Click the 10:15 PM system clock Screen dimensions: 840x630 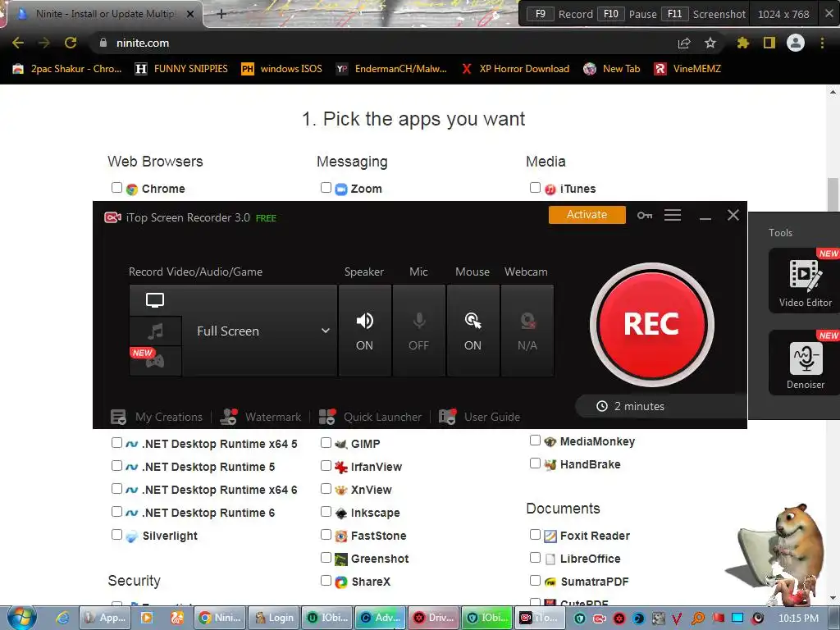[798, 619]
